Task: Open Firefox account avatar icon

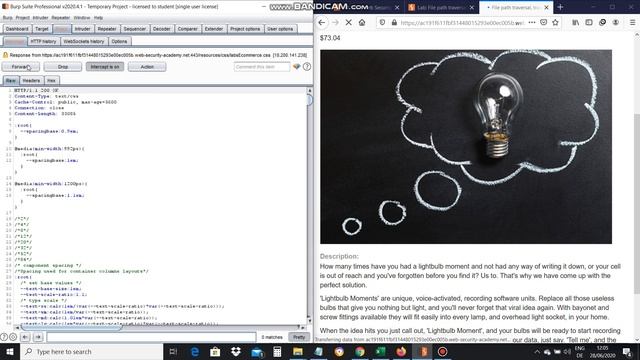Action: (x=616, y=23)
